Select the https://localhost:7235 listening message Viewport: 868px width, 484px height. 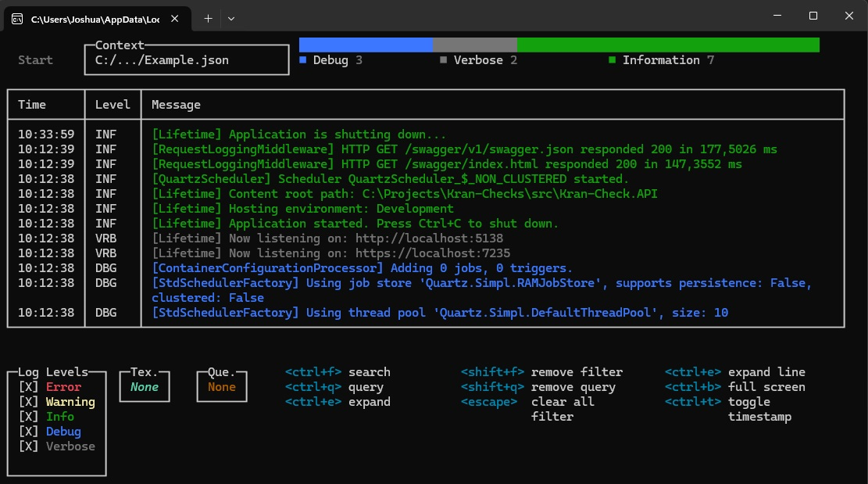click(x=331, y=253)
